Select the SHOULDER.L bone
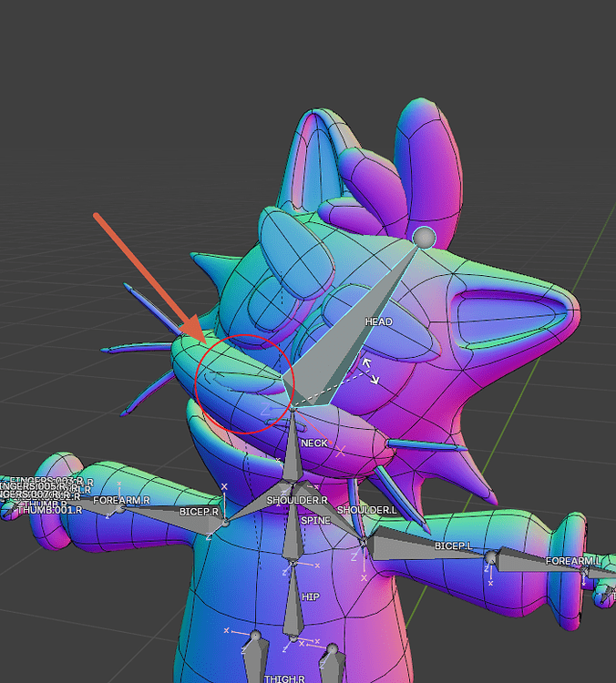Viewport: 616px width, 683px height. click(332, 512)
